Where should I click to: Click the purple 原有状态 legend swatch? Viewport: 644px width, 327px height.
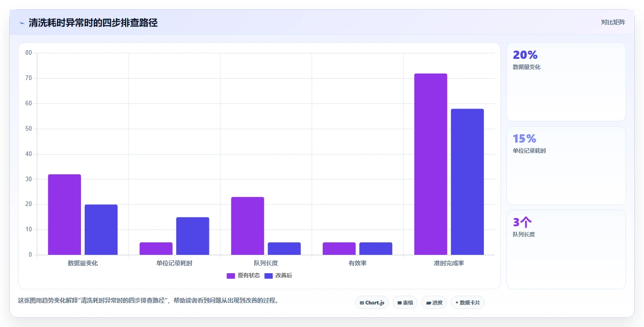click(231, 276)
